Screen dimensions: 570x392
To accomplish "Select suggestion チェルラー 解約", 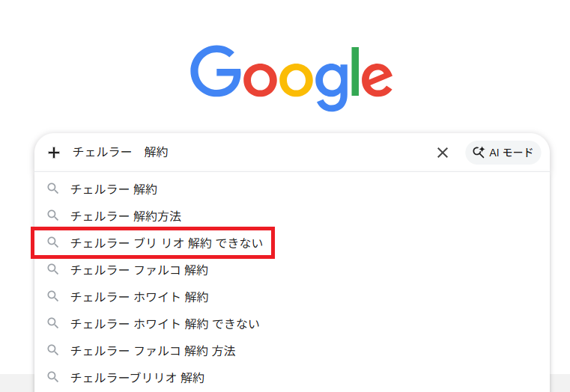I will coord(114,189).
